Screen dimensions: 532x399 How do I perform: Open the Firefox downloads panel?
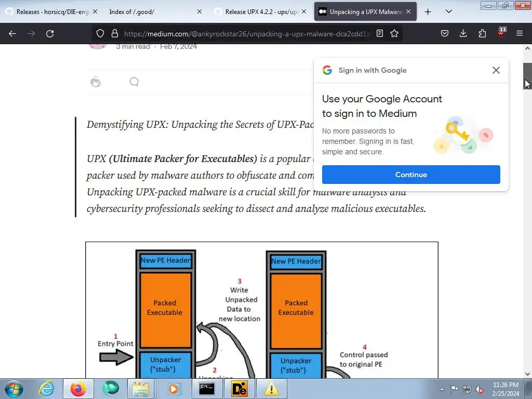click(x=463, y=33)
